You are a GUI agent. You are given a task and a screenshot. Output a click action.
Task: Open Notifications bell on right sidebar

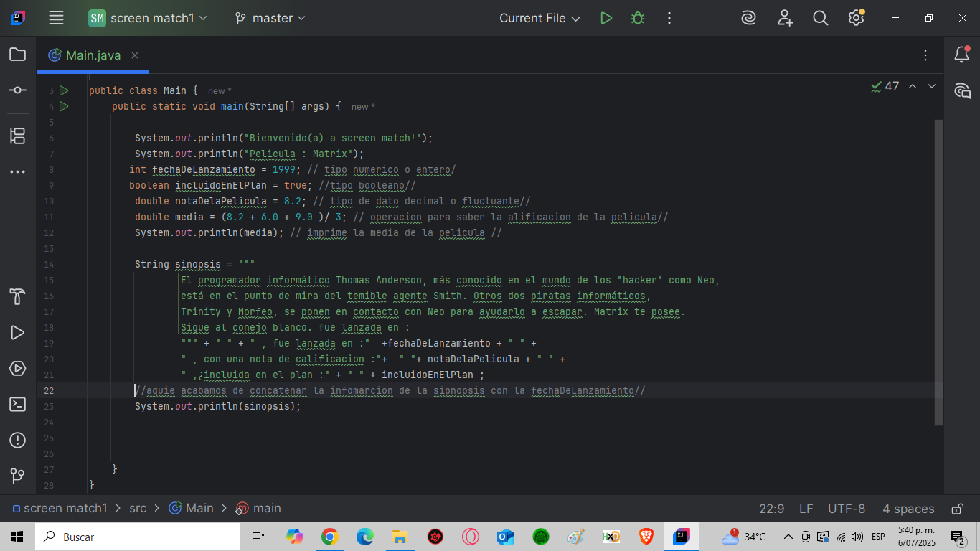click(x=962, y=55)
